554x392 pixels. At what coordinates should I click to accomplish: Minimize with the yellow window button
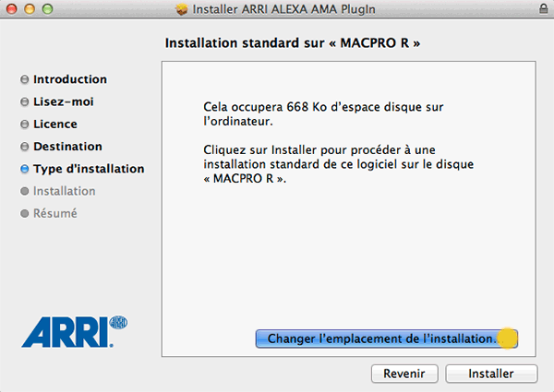[30, 9]
